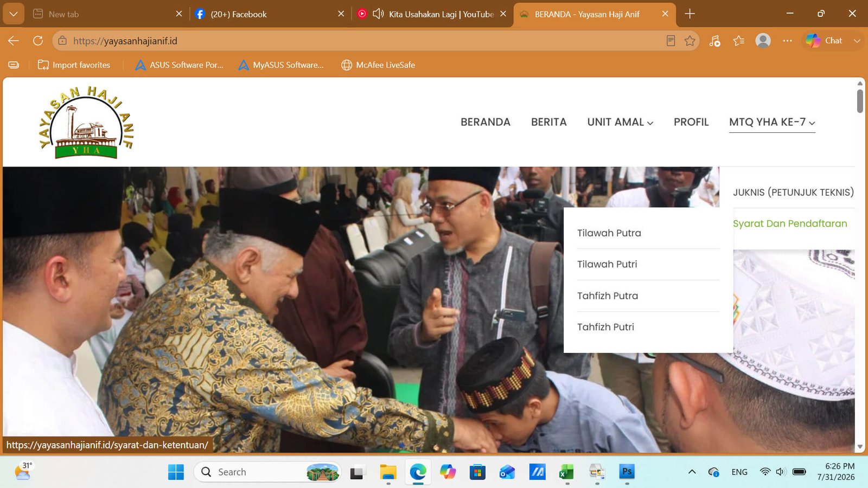The width and height of the screenshot is (868, 488).
Task: Open the tab actions menu chevron
Action: point(14,14)
